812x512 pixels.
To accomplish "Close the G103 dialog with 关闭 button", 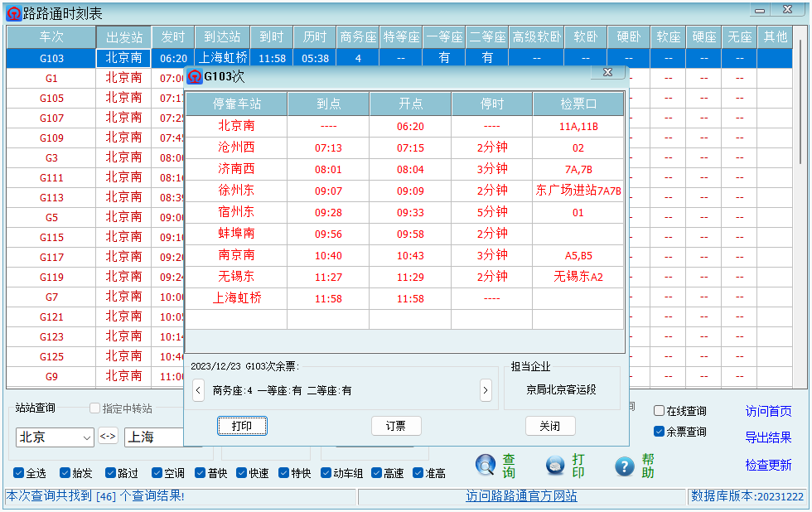I will pyautogui.click(x=550, y=426).
